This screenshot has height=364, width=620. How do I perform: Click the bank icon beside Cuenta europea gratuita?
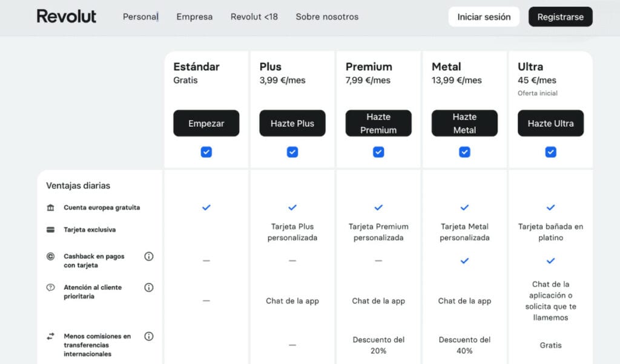50,207
